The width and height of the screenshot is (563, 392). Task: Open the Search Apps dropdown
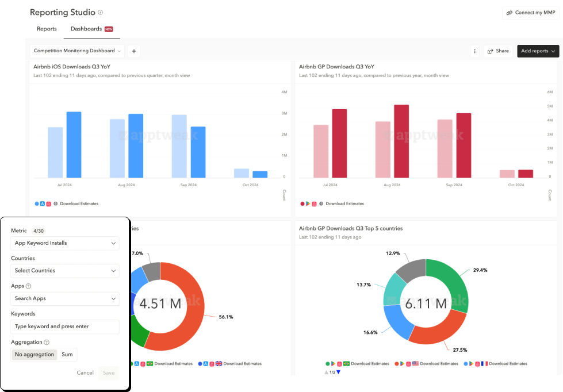coord(64,298)
